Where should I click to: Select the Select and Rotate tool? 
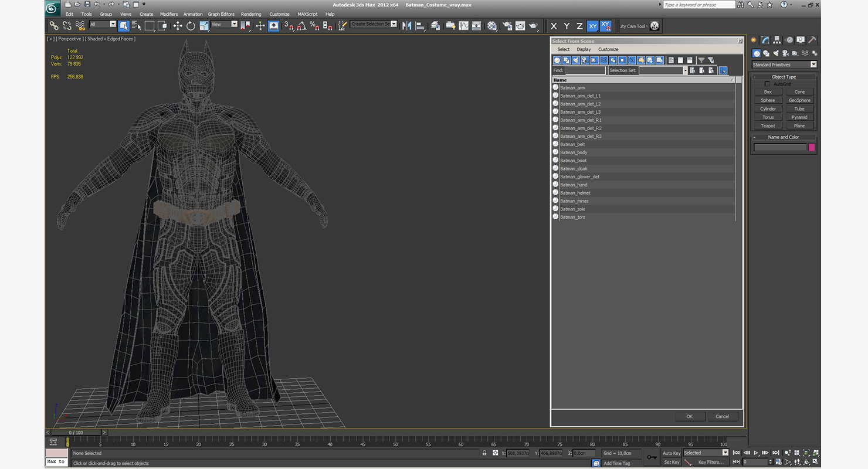click(191, 26)
